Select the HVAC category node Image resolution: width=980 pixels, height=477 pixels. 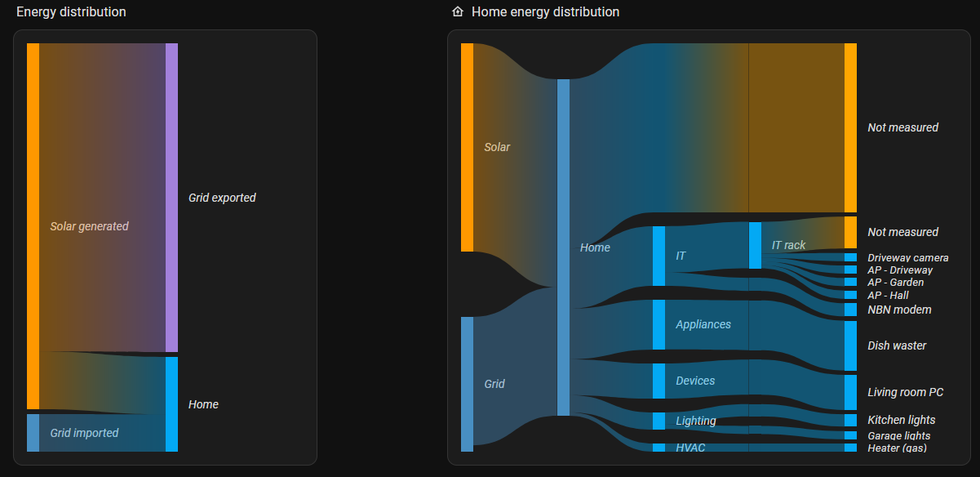click(659, 448)
